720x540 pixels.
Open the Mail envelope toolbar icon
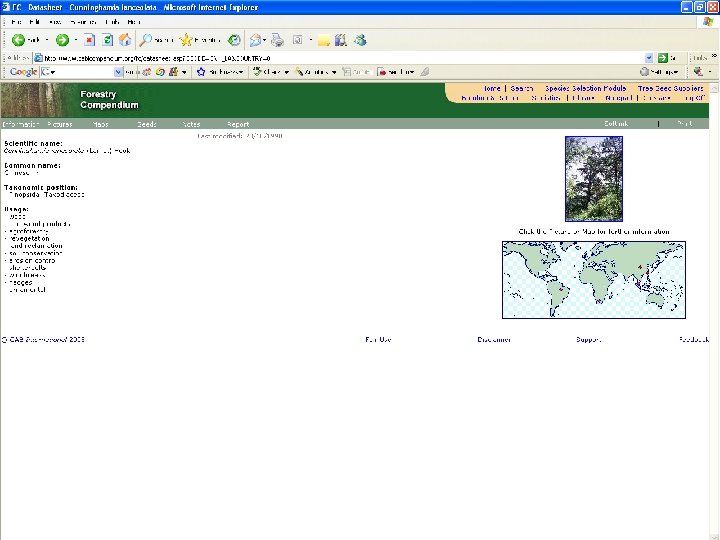[x=255, y=40]
